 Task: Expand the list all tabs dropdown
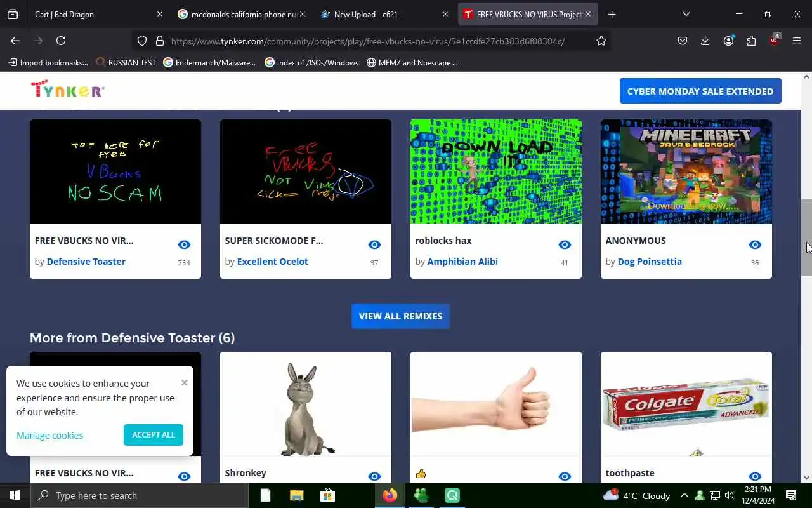click(x=686, y=14)
